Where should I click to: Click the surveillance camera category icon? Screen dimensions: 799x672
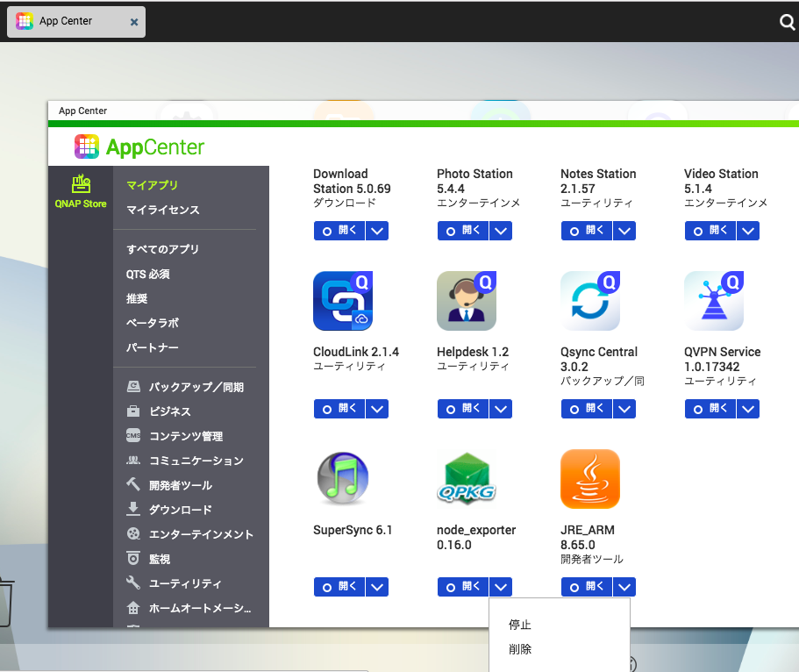point(133,558)
